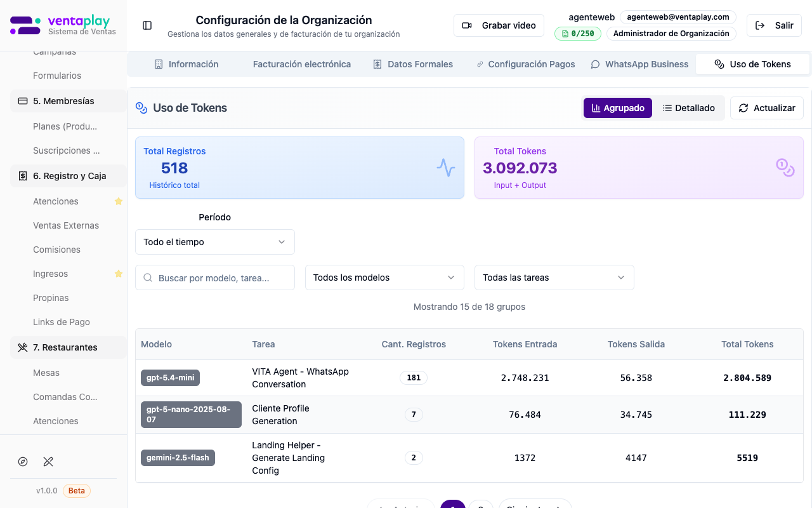The image size is (812, 508).
Task: Log out with the Salir button
Action: [774, 25]
